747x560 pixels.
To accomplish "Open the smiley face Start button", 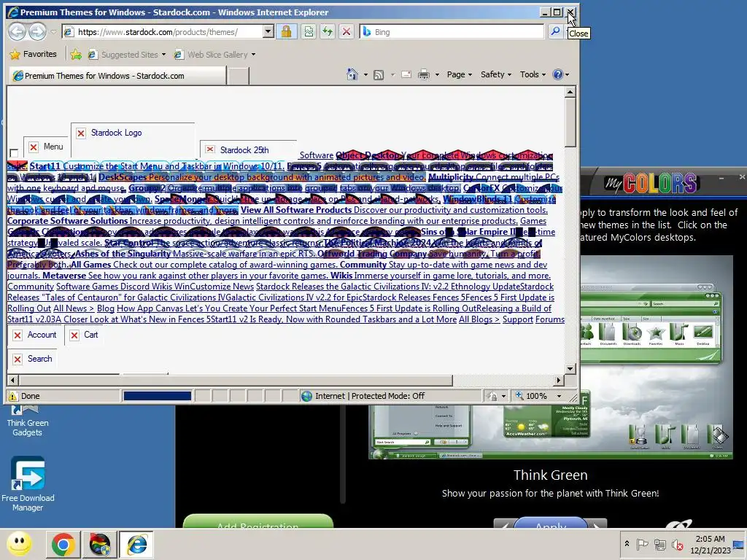I will tap(20, 543).
